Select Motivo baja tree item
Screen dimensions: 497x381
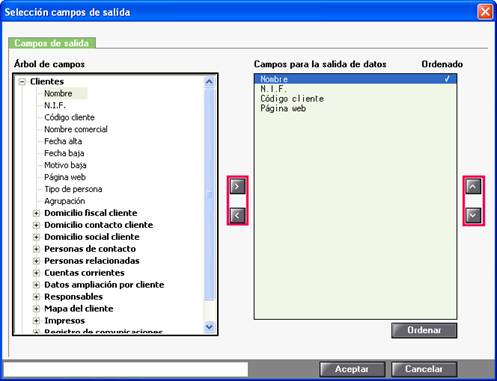point(65,165)
